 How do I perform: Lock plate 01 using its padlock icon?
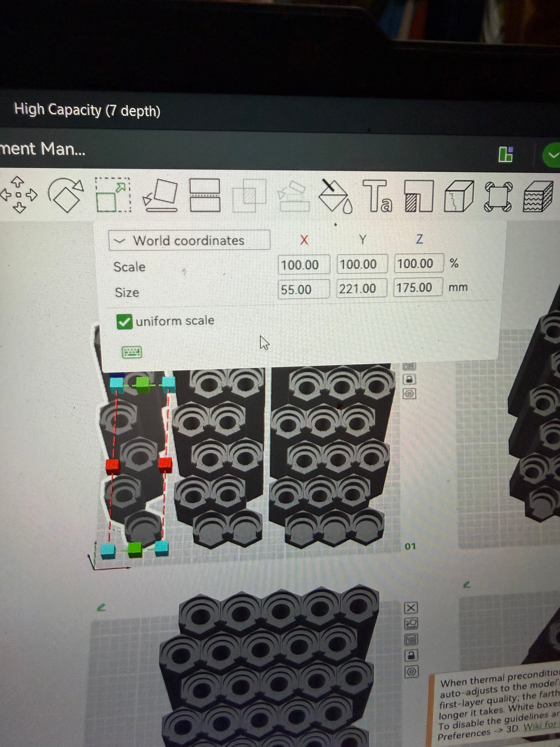tap(409, 379)
